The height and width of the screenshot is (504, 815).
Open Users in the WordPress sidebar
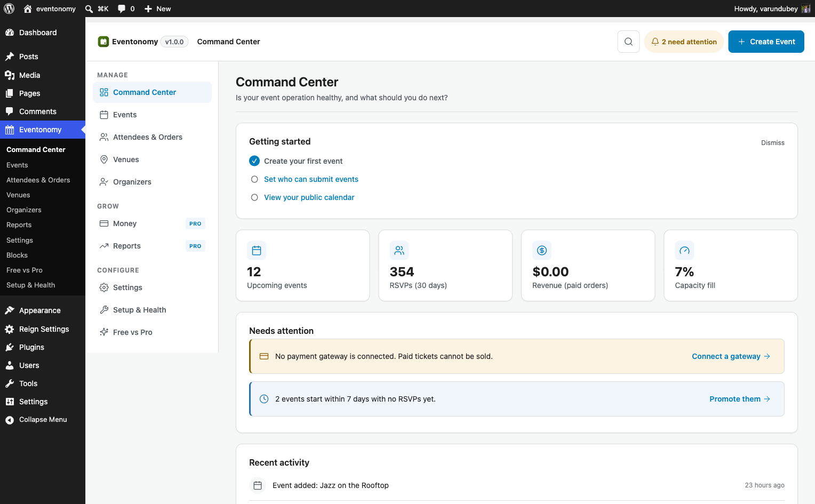(43, 365)
